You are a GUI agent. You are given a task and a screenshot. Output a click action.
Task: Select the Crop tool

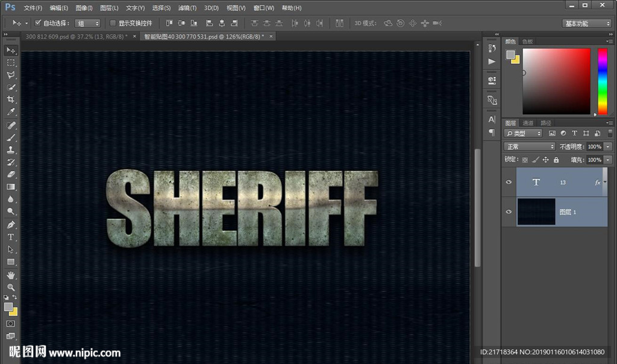tap(11, 100)
